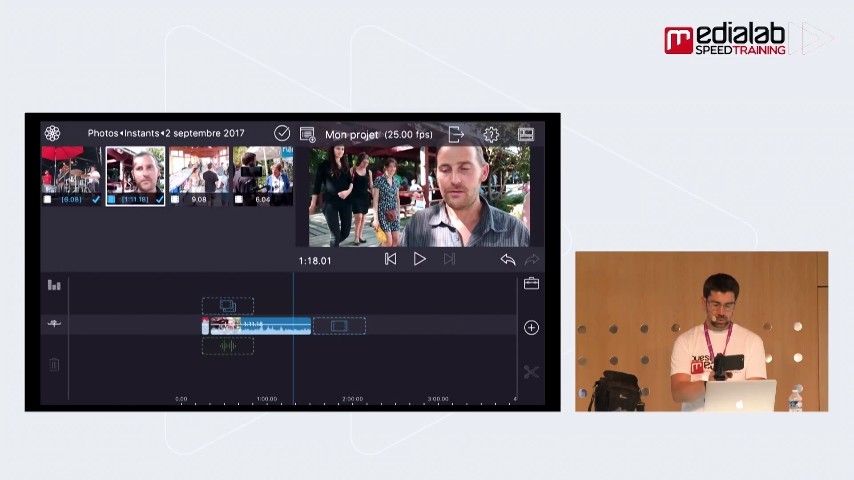The width and height of the screenshot is (854, 480).
Task: Click the select-all checkmark circle icon
Action: [282, 134]
